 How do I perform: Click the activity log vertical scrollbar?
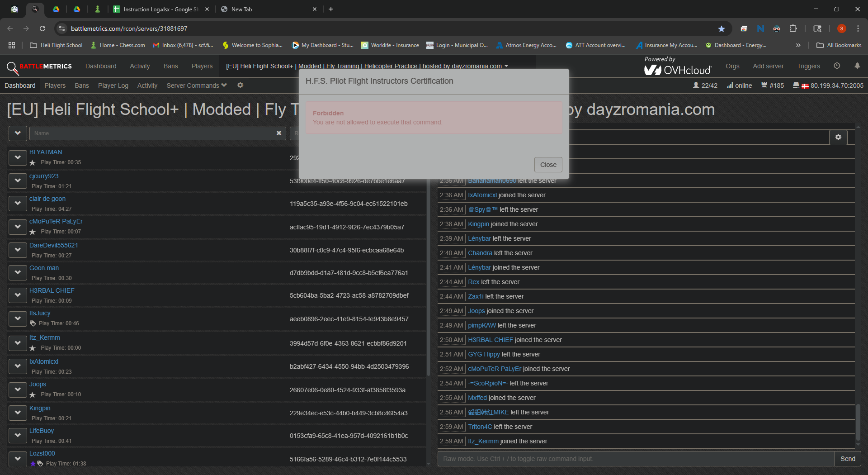858,423
